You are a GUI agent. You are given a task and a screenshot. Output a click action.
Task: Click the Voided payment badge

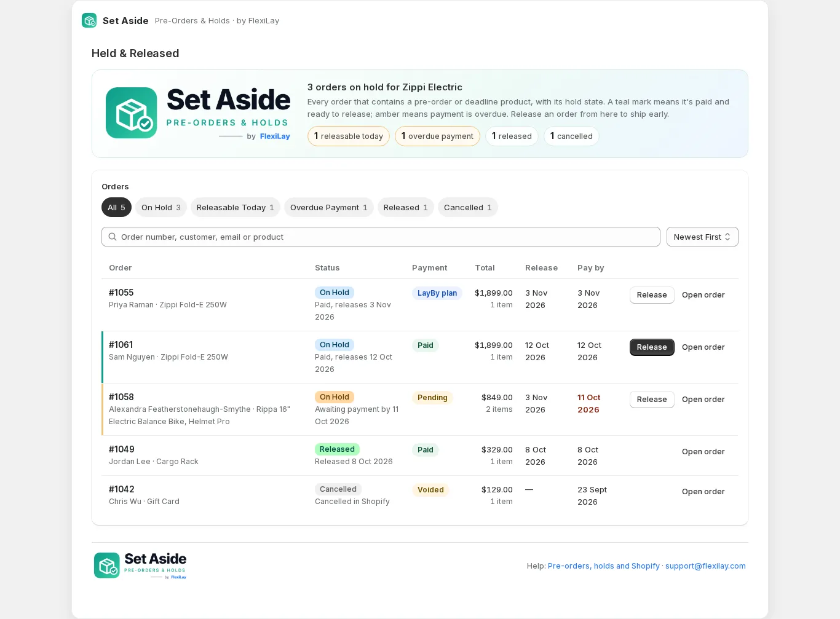tap(430, 490)
